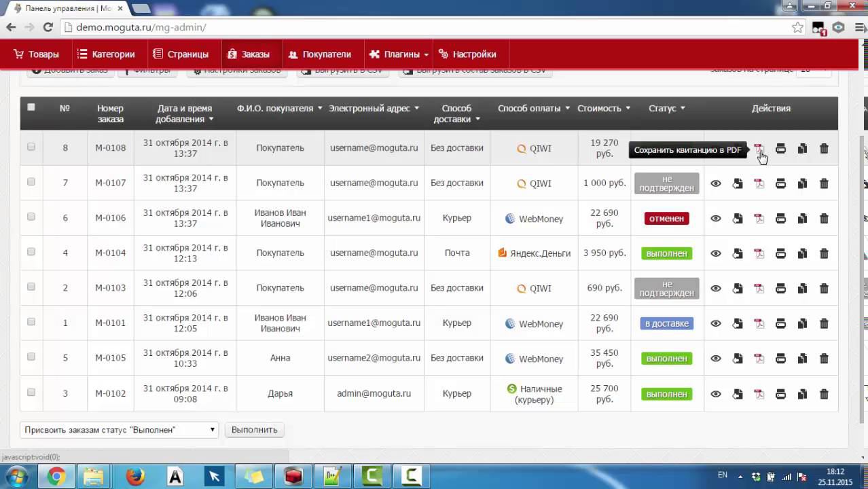
Task: View order M-0104 with eye icon
Action: click(x=715, y=253)
